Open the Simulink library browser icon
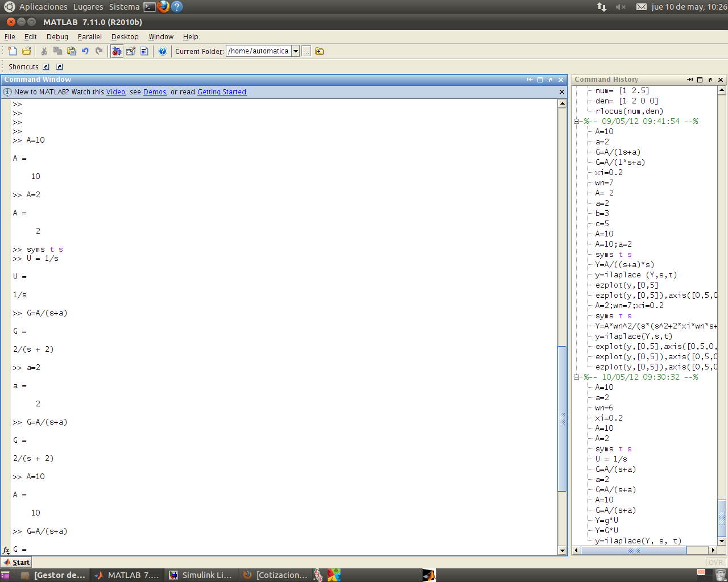 click(x=116, y=51)
